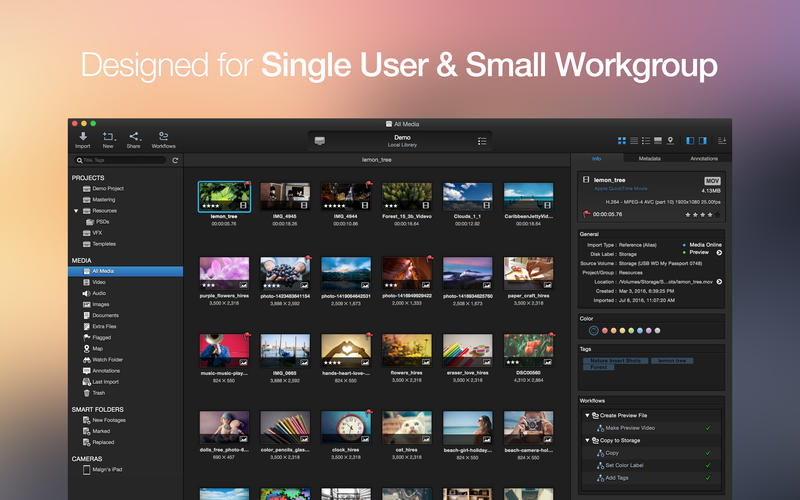Viewport: 800px width, 500px height.
Task: Toggle the left sidebar panel visibility
Action: tap(691, 141)
